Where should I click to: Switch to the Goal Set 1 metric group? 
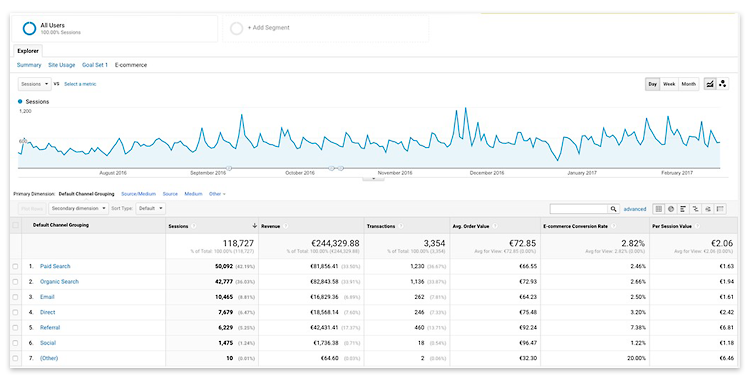click(x=95, y=65)
